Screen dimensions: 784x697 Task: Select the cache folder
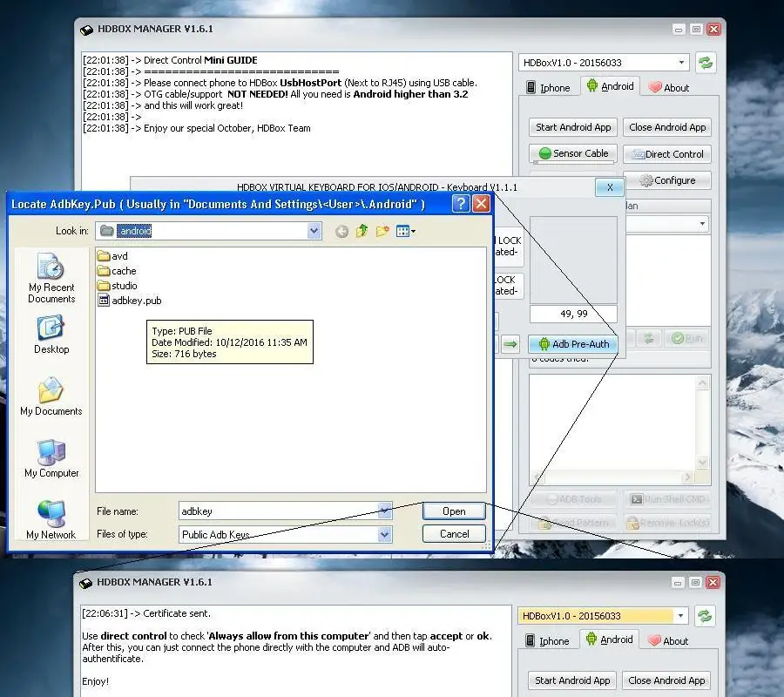tap(117, 271)
